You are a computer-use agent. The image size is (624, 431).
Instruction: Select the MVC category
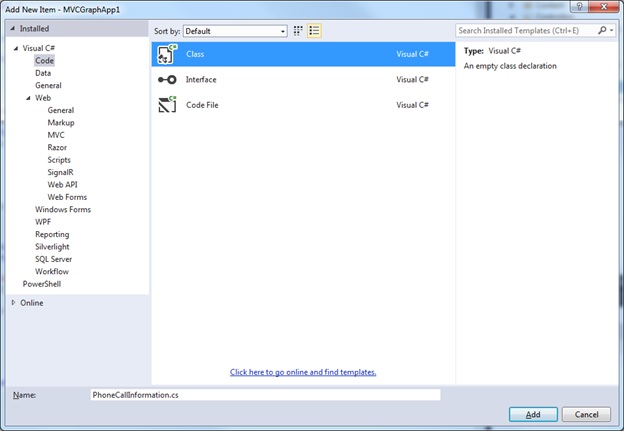tap(56, 135)
